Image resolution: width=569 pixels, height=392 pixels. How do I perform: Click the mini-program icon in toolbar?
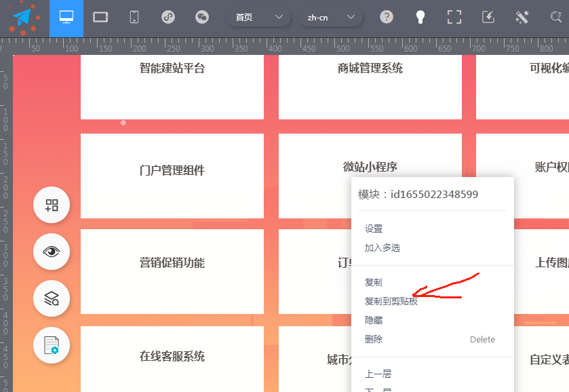pos(168,18)
